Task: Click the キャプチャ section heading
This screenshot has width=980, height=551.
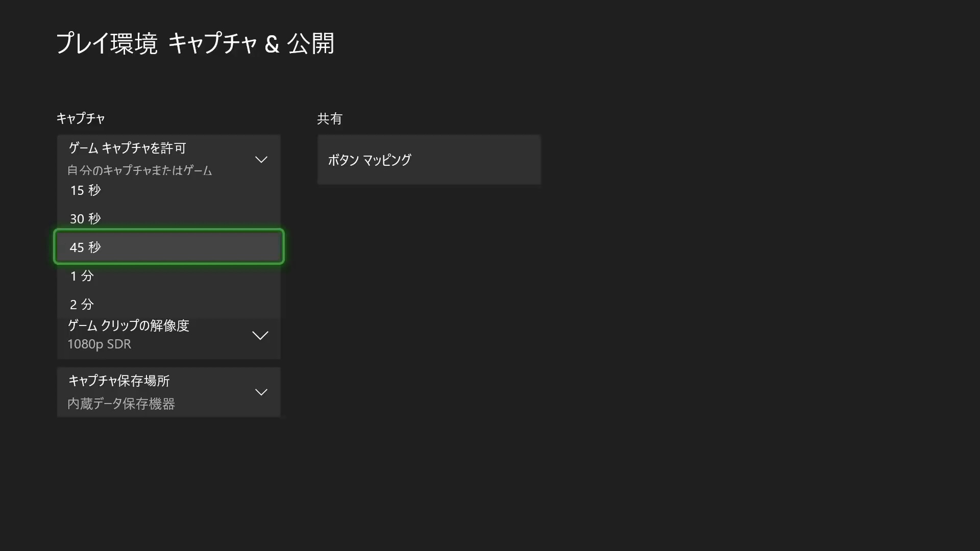Action: 80,118
